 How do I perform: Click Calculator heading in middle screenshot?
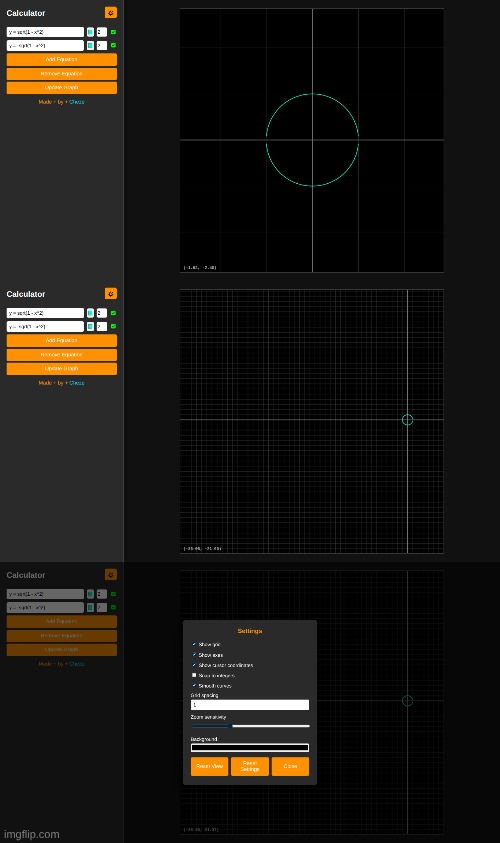click(x=26, y=294)
